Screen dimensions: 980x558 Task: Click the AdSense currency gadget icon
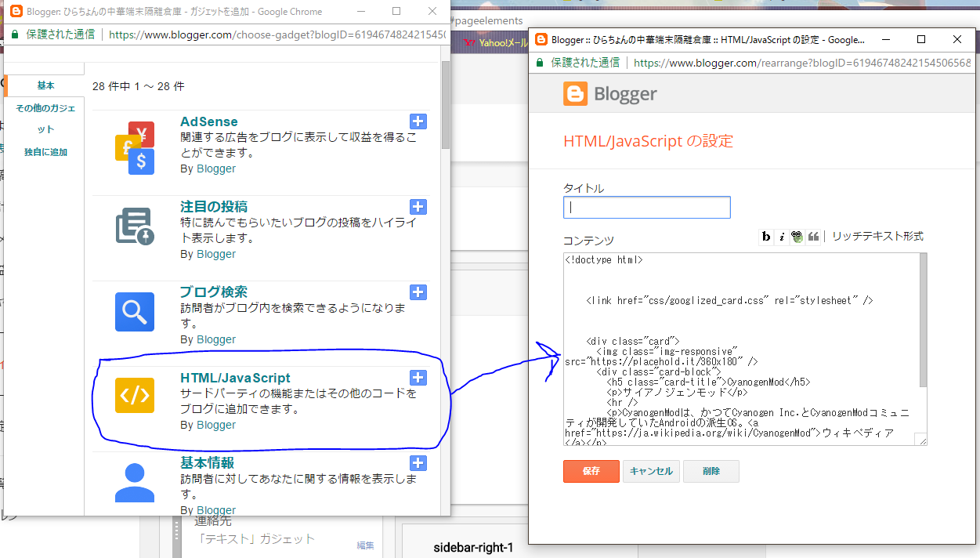click(x=135, y=147)
